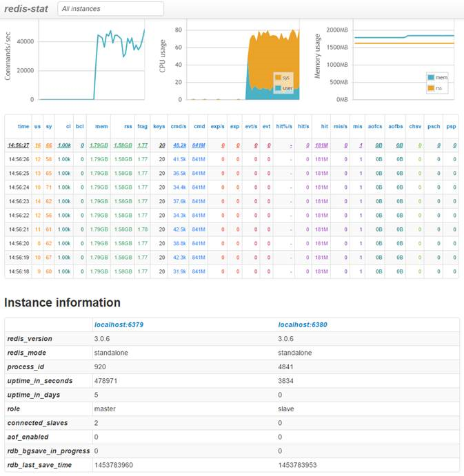The height and width of the screenshot is (476, 464).
Task: Click the psch column header
Action: coord(434,126)
